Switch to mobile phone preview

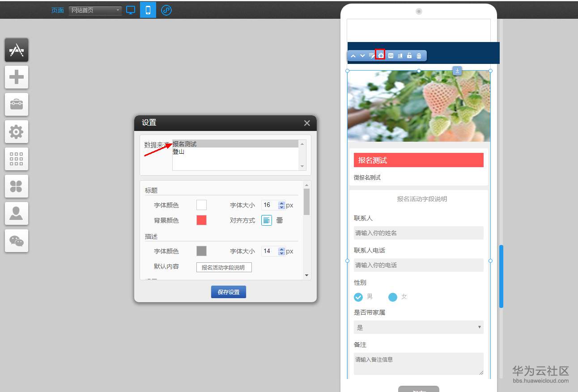click(148, 10)
